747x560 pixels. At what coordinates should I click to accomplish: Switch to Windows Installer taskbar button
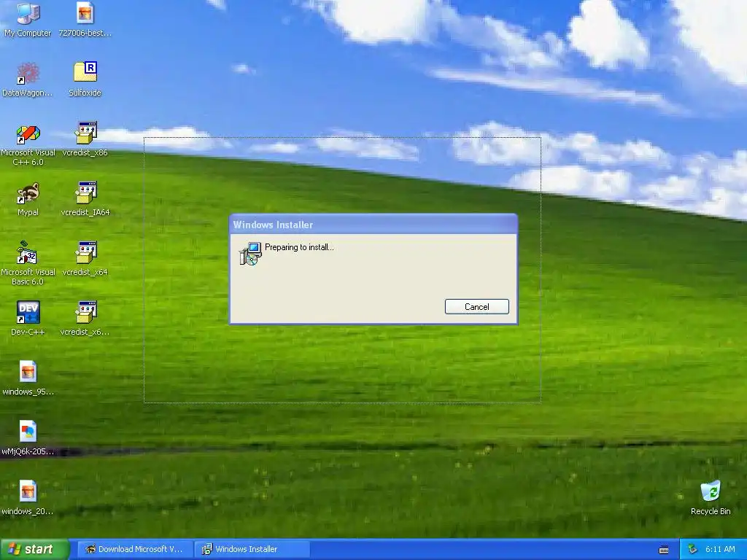252,549
